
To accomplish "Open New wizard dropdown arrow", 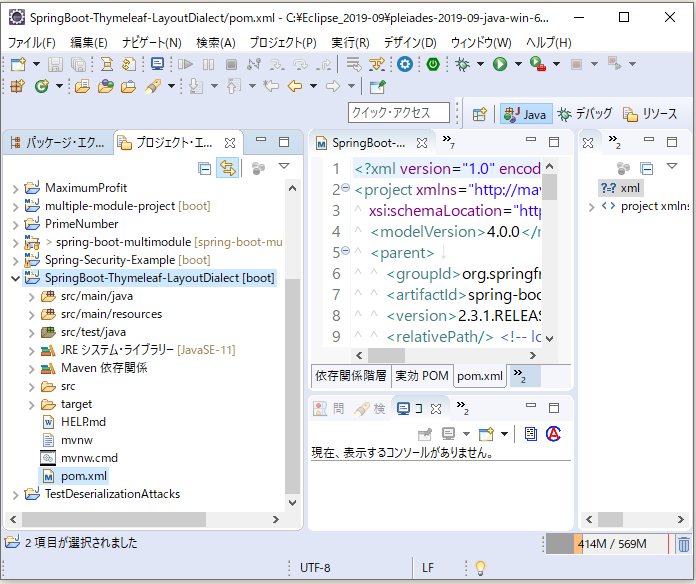I will (36, 64).
